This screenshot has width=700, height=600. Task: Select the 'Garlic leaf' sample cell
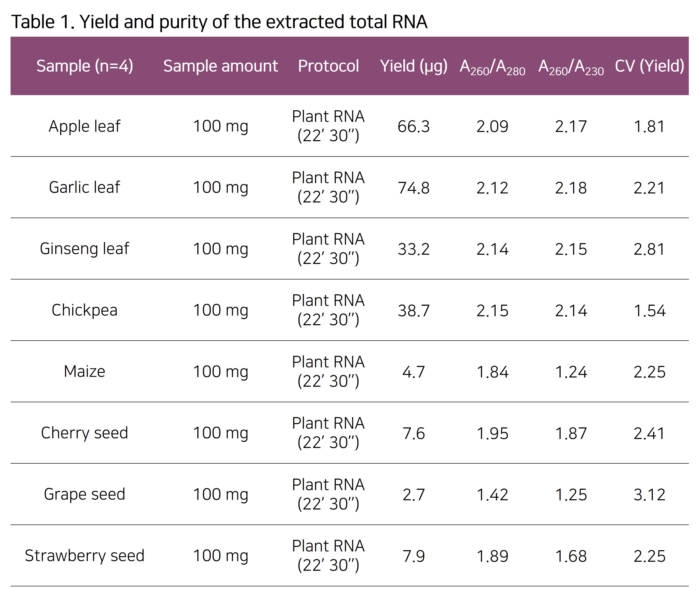85,188
